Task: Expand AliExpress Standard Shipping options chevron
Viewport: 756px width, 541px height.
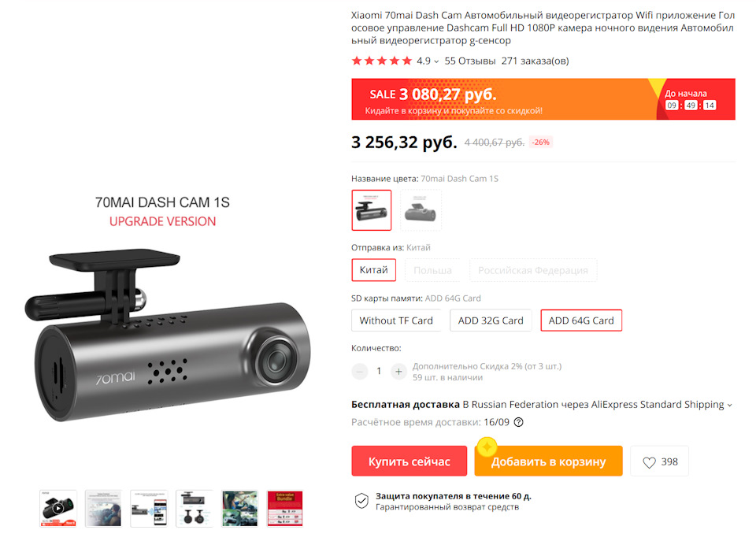Action: (x=729, y=405)
